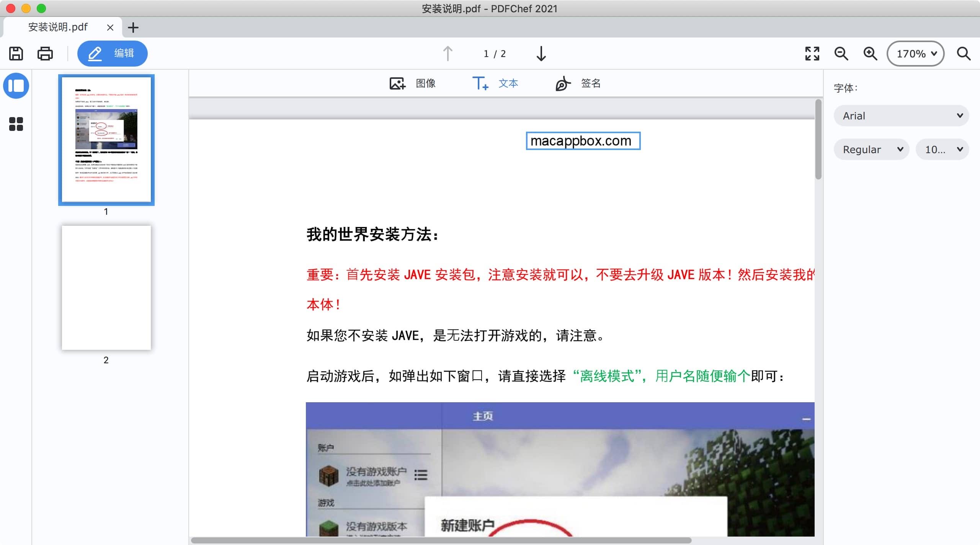The height and width of the screenshot is (545, 980).
Task: Click the red text 本体！
Action: coord(323,304)
